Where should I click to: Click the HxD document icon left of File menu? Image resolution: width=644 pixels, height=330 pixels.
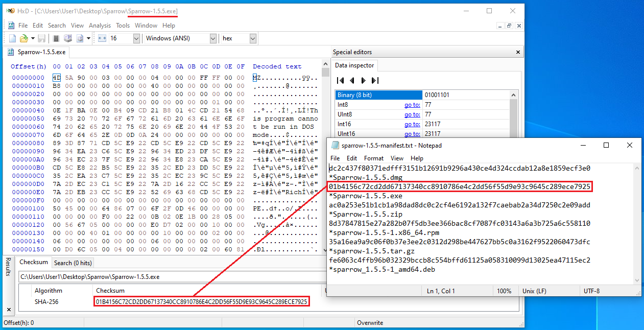coord(11,26)
